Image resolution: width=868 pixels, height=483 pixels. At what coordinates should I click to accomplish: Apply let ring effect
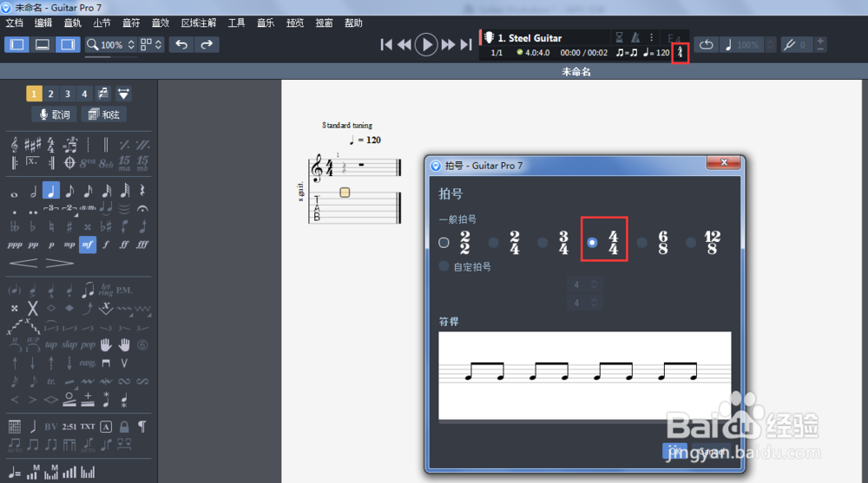(106, 290)
